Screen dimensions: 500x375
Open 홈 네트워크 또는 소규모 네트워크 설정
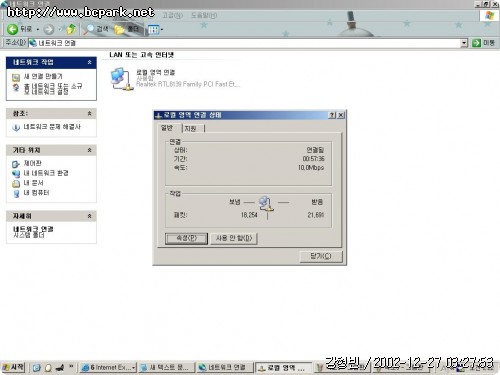pos(53,89)
